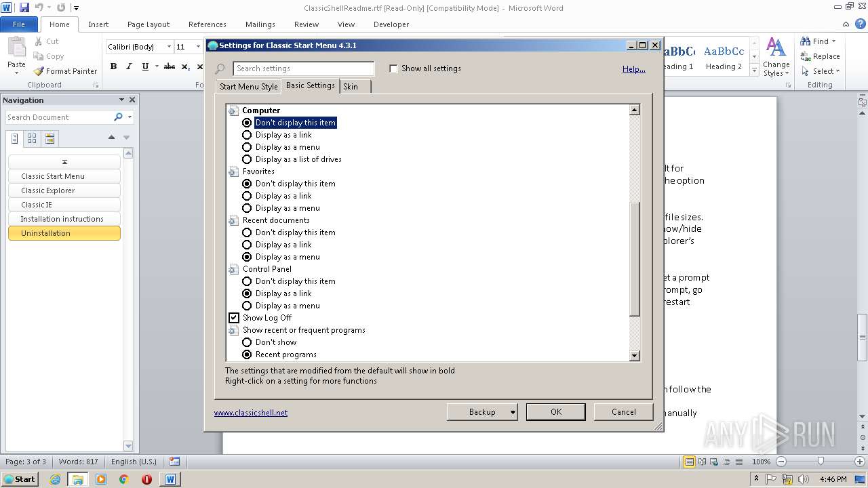Open the Mailings ribbon tab
This screenshot has width=868, height=488.
(260, 24)
